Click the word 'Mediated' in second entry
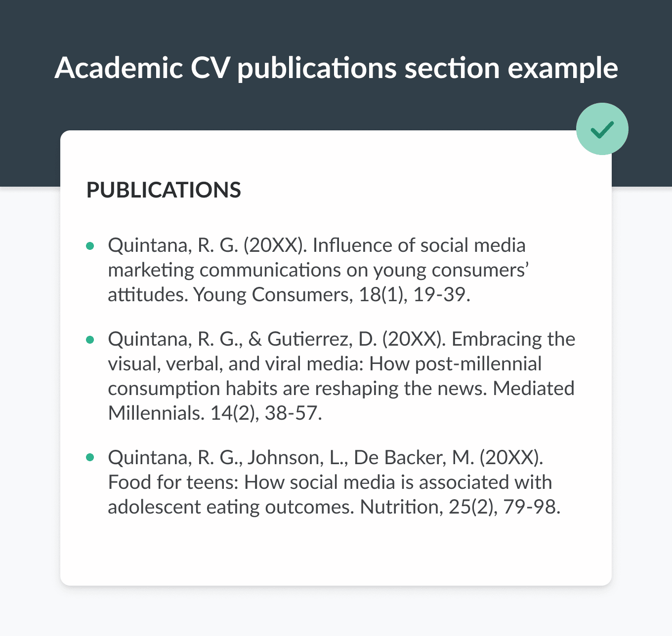672x636 pixels. coord(534,389)
